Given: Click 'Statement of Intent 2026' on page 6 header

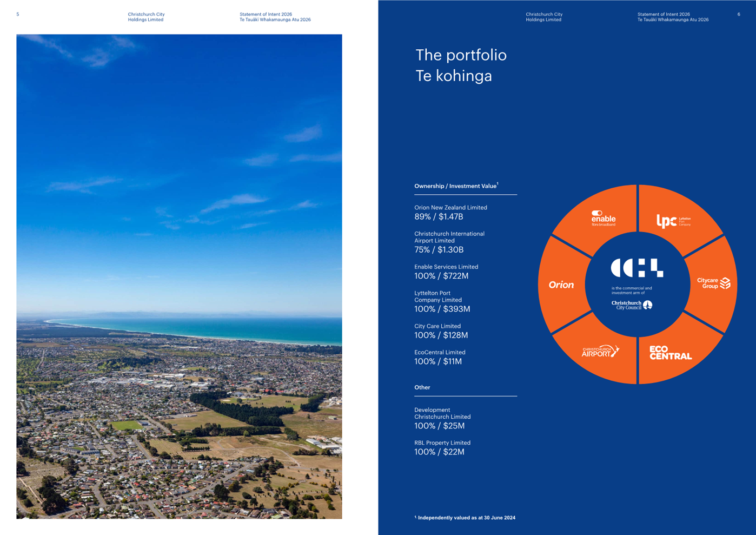Looking at the screenshot, I should point(664,14).
